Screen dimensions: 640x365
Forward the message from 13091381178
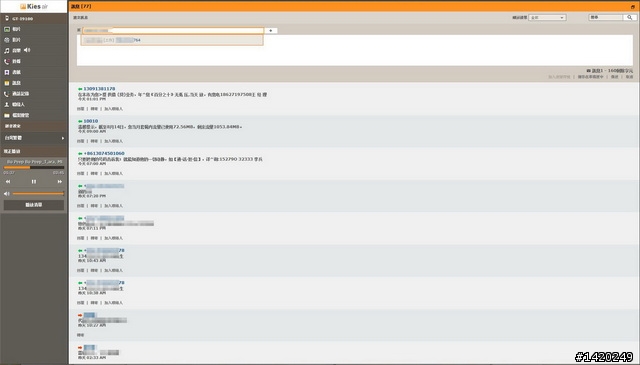tap(94, 109)
